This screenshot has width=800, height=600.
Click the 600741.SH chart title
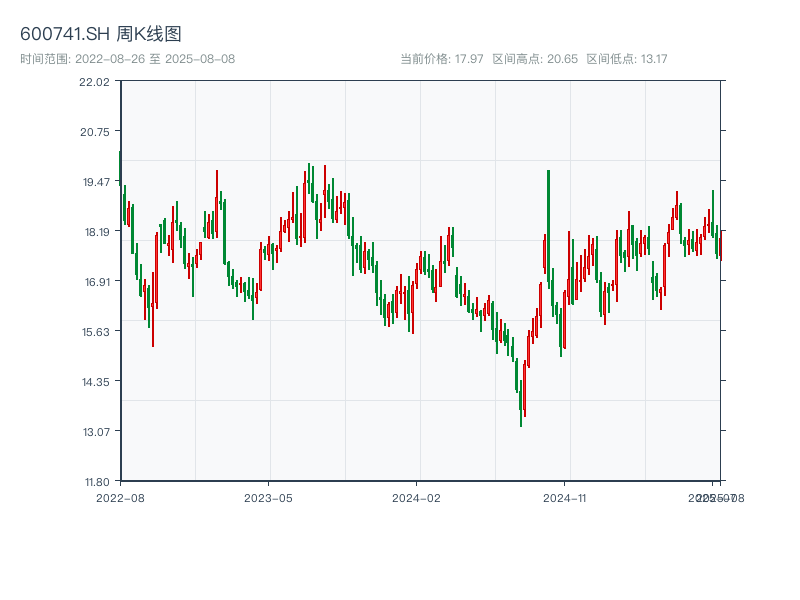[x=101, y=35]
